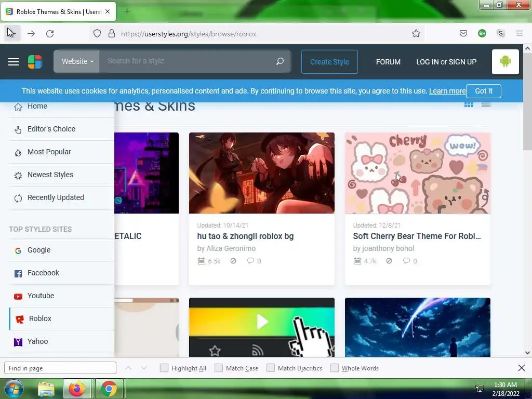Open the green B+ extension icon
The height and width of the screenshot is (399, 532).
[482, 34]
